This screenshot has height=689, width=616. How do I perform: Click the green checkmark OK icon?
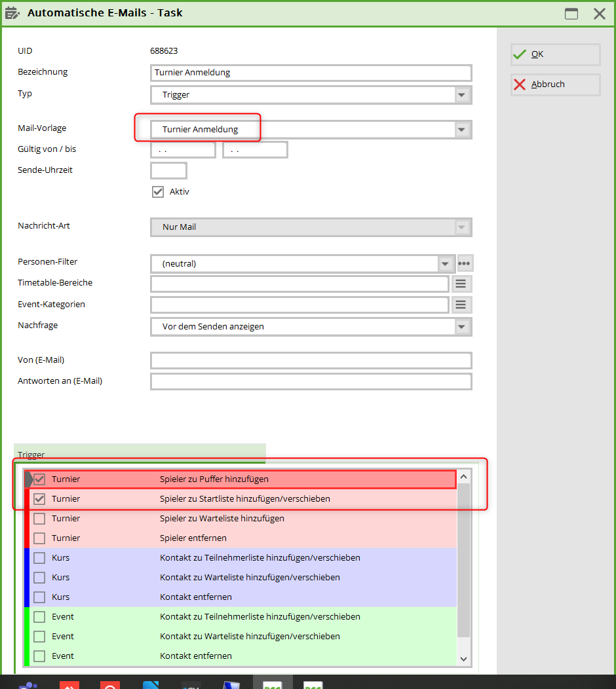point(520,54)
